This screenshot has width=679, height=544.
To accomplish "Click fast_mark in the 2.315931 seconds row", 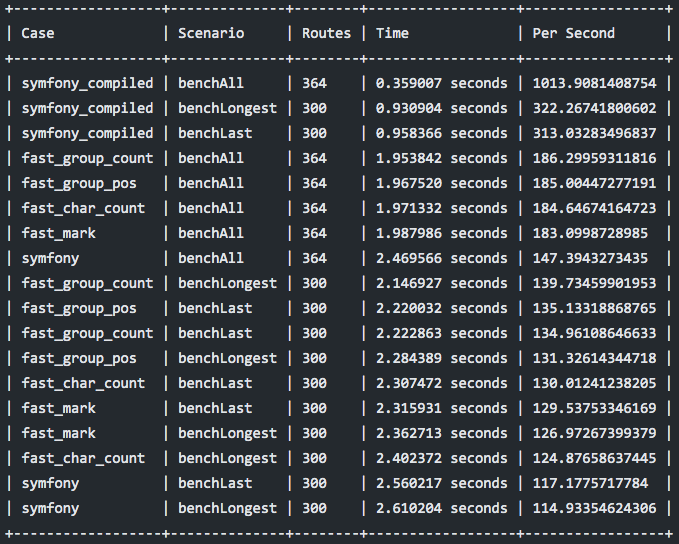I will [x=58, y=408].
